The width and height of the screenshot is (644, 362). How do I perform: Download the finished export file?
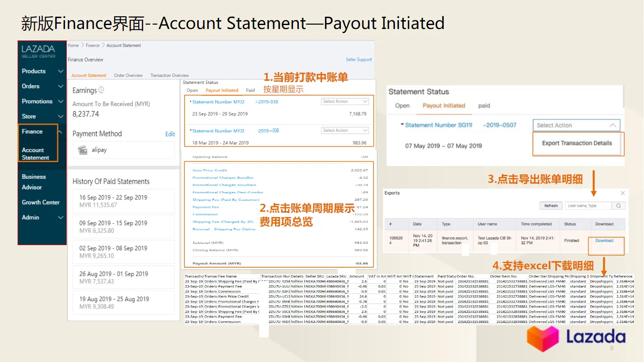pyautogui.click(x=604, y=241)
